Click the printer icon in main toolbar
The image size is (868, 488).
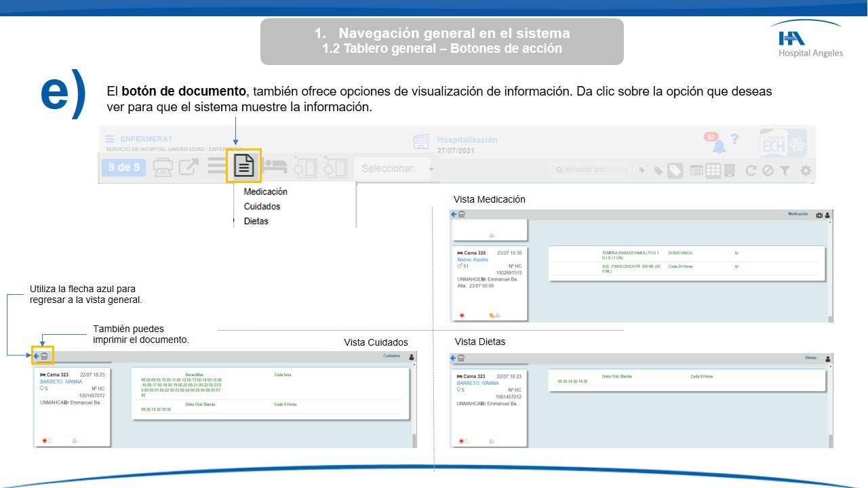tap(162, 167)
